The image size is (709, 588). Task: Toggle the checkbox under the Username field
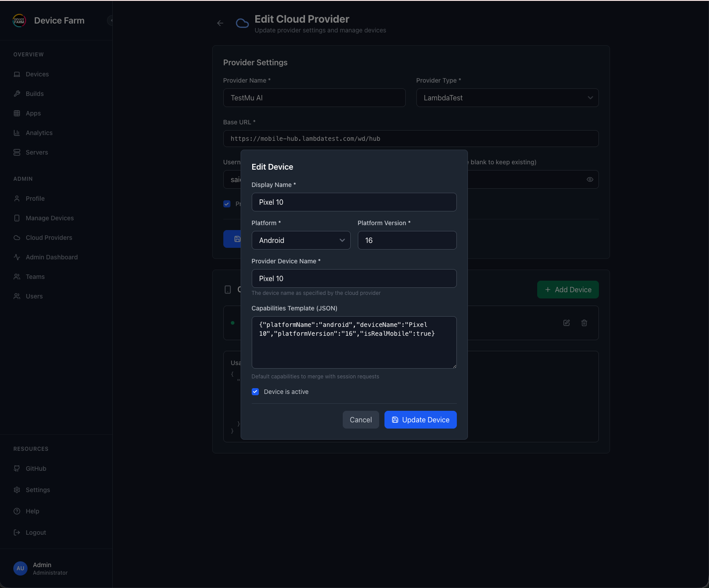tap(227, 204)
